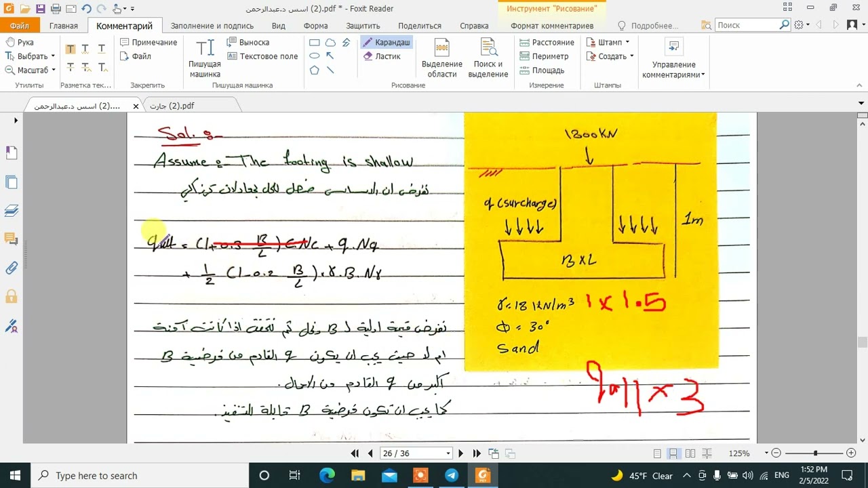Open Поиск и выделение tool
This screenshot has height=488, width=868.
pyautogui.click(x=488, y=58)
